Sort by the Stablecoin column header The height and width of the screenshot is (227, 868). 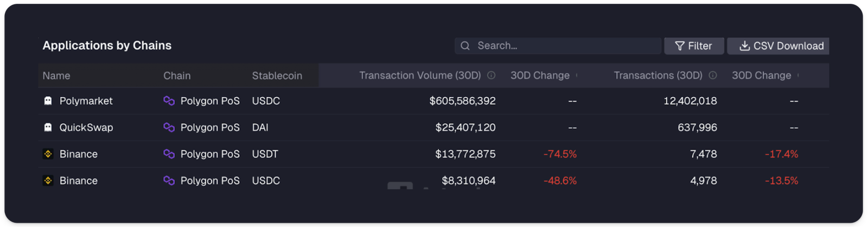tap(277, 76)
